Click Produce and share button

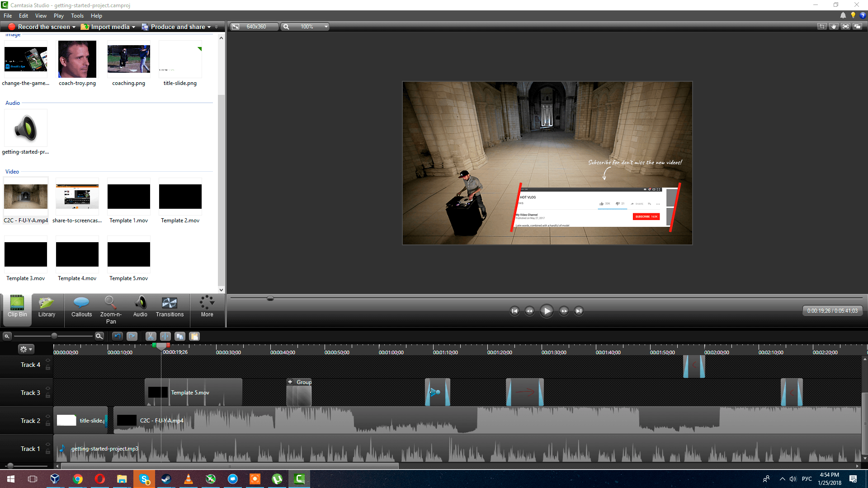pos(178,27)
